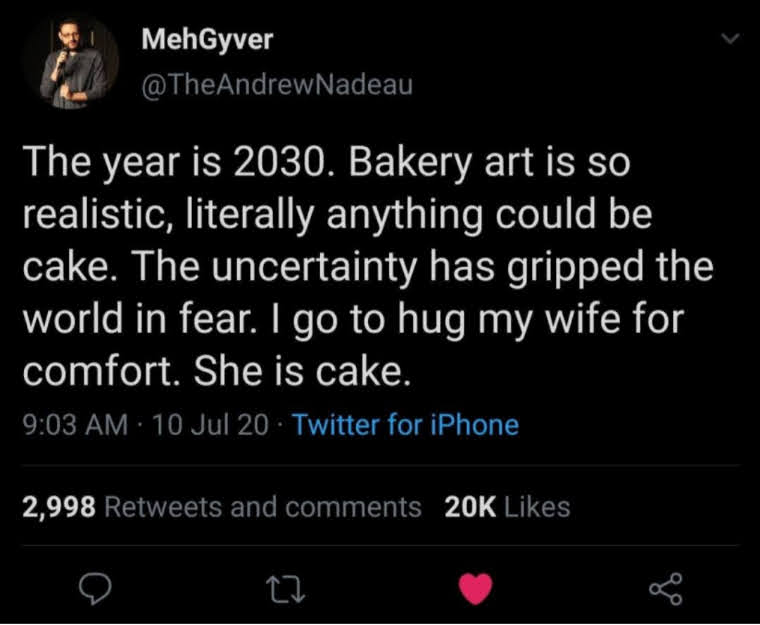Click the 20K count number
760x625 pixels.
pyautogui.click(x=470, y=507)
